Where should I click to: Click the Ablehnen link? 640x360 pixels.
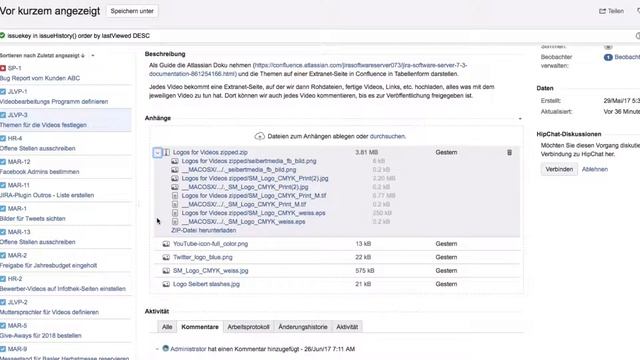coord(595,169)
